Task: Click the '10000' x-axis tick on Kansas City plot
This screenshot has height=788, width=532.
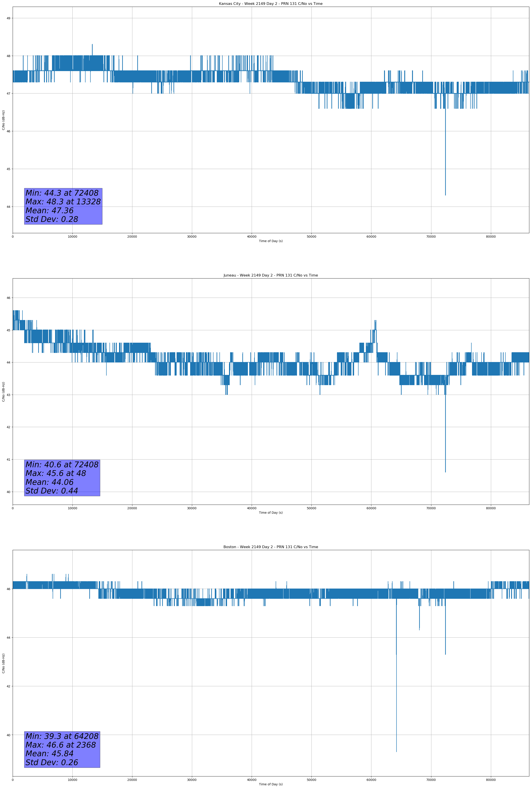Action: [72, 237]
